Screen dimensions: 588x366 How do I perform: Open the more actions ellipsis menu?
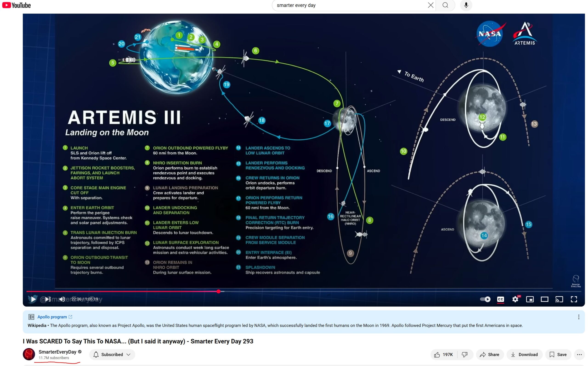click(579, 355)
